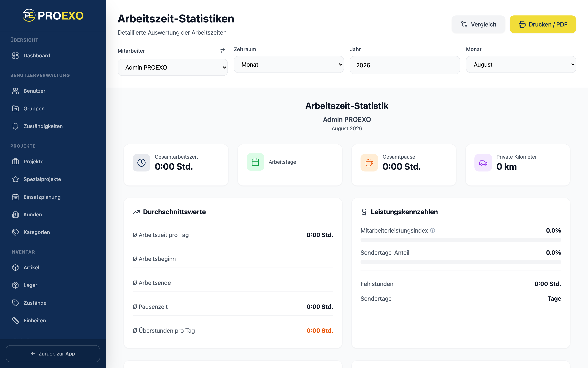Click the Kategorien tag icon
The width and height of the screenshot is (588, 368).
[x=15, y=232]
